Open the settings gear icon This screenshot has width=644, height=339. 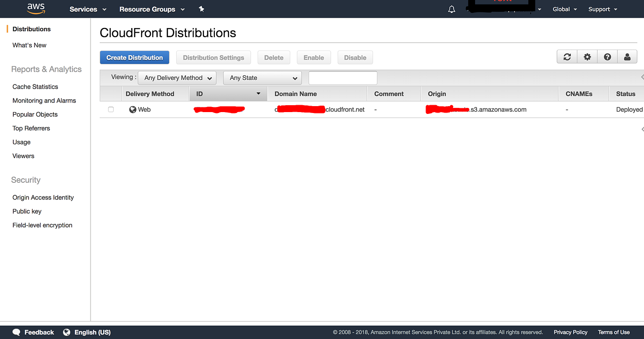pos(587,56)
